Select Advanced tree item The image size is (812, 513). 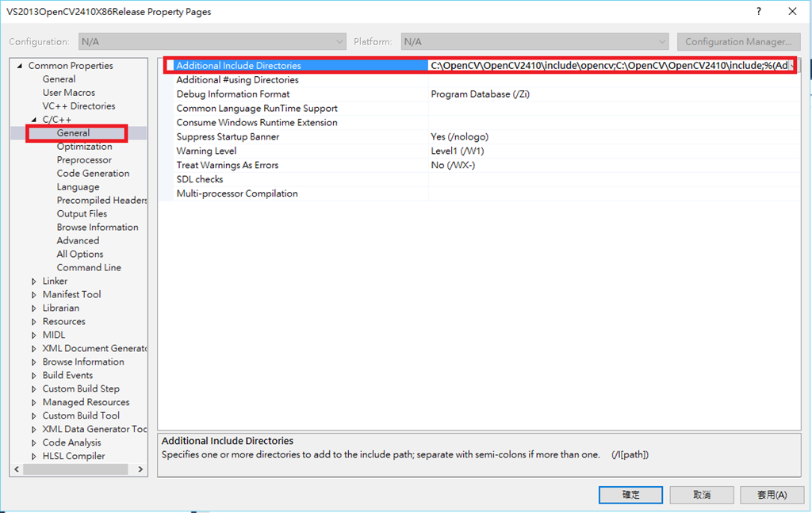(78, 241)
